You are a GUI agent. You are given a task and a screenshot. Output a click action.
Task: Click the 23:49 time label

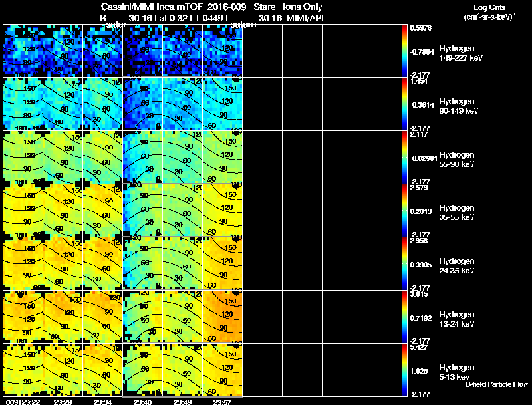pyautogui.click(x=182, y=402)
